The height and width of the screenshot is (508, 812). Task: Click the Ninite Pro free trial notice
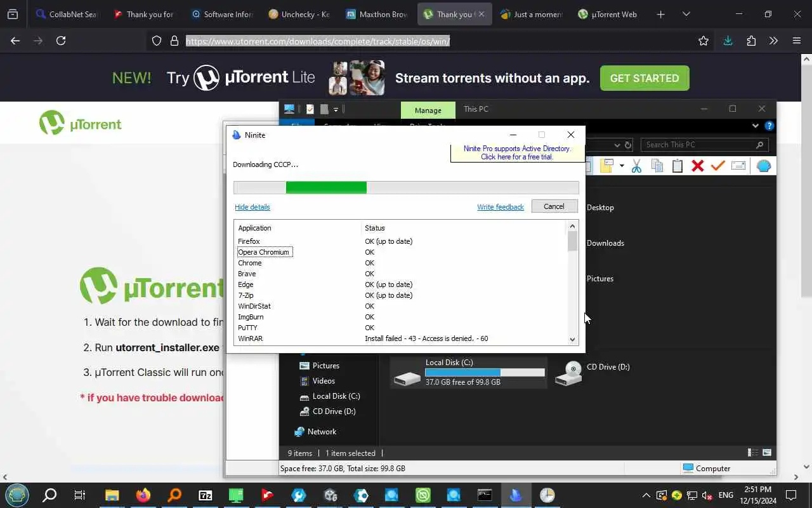(x=516, y=152)
